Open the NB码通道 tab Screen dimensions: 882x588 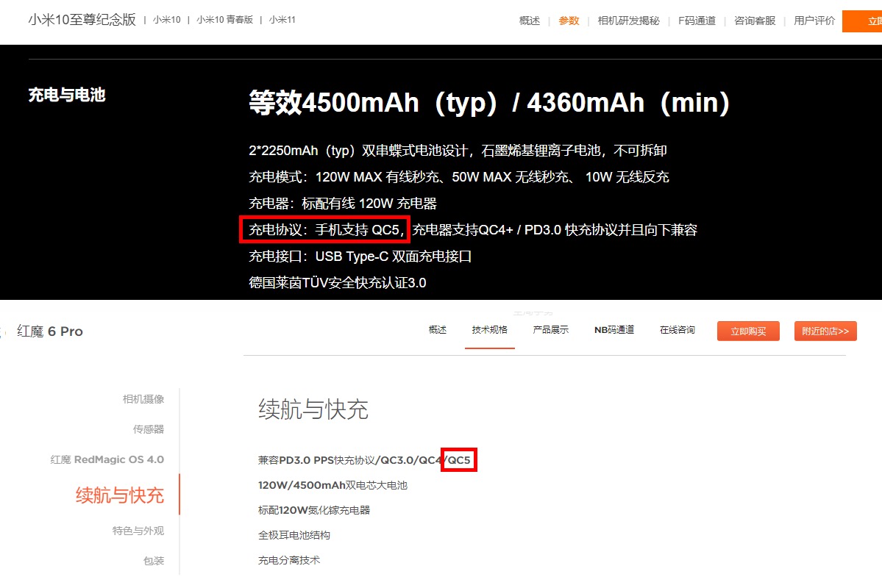(x=614, y=330)
